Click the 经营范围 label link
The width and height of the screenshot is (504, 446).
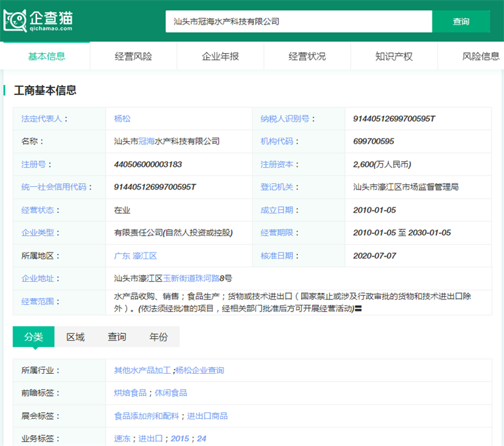(x=38, y=302)
